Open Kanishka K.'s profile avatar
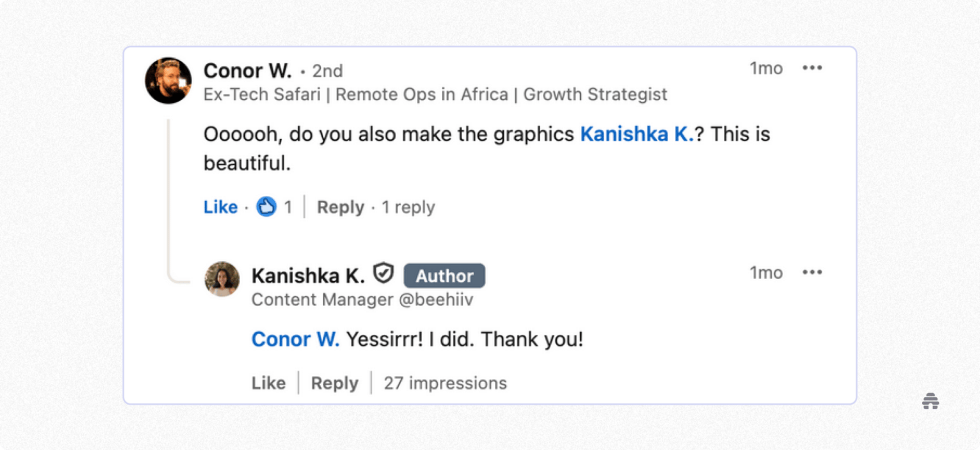980x450 pixels. tap(222, 279)
